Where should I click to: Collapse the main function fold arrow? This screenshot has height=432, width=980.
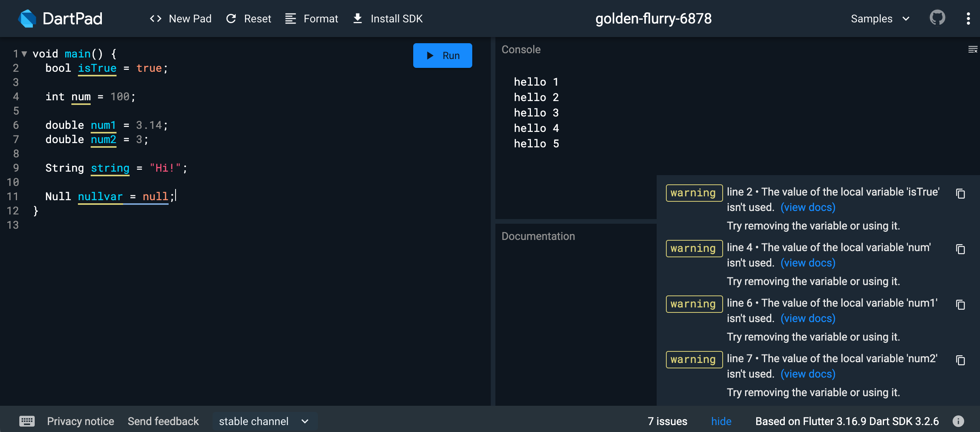(24, 54)
